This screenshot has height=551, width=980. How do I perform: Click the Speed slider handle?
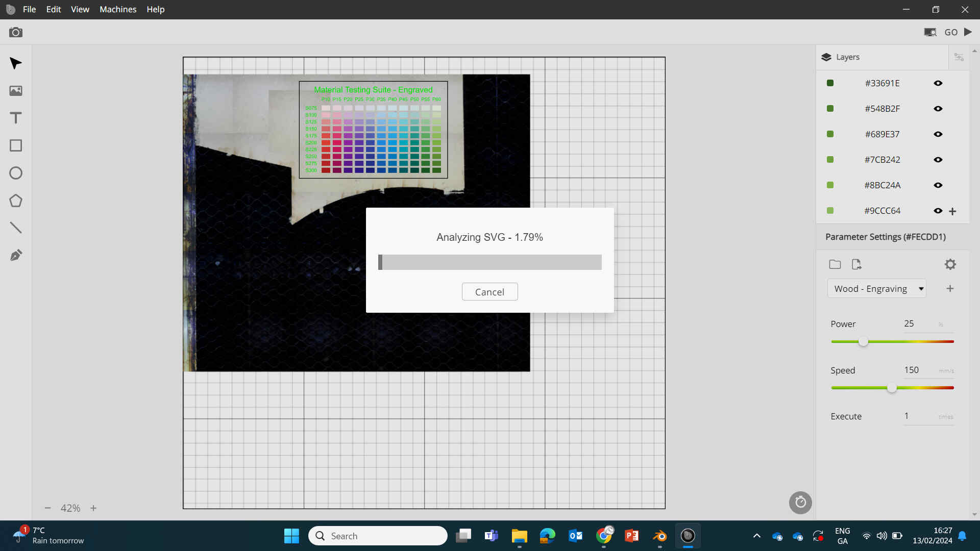click(892, 388)
